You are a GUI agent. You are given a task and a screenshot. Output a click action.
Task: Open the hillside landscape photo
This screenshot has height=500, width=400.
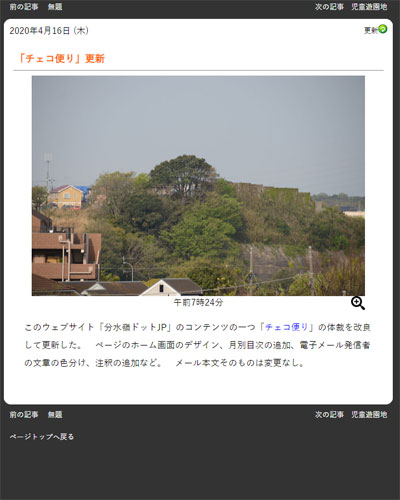pos(198,186)
